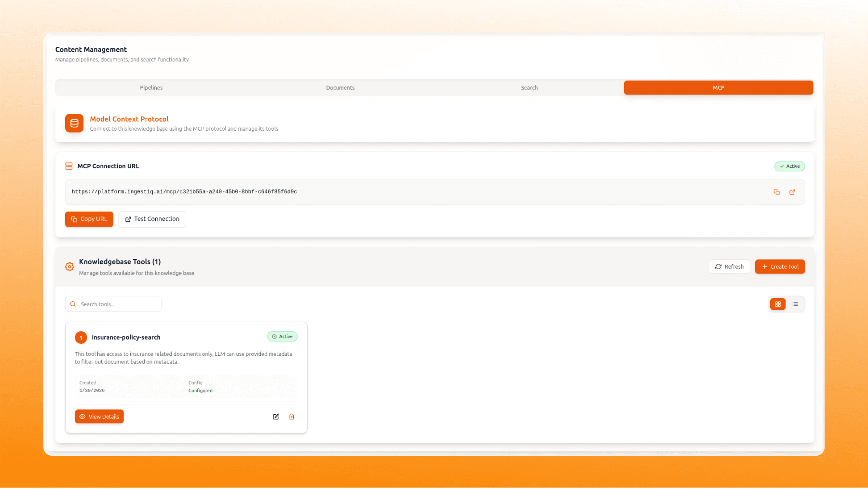Viewport: 868px width, 489px height.
Task: Click the Model Context Protocol database icon
Action: 74,123
